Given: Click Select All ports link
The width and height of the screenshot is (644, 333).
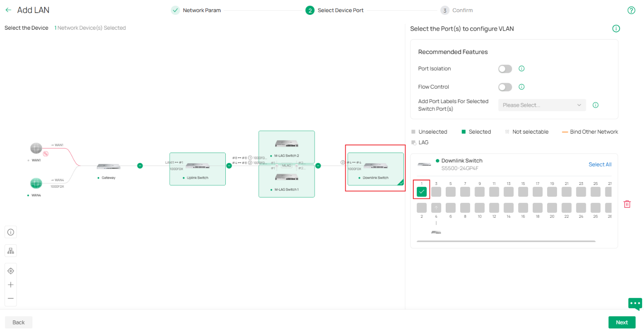Looking at the screenshot, I should point(600,164).
